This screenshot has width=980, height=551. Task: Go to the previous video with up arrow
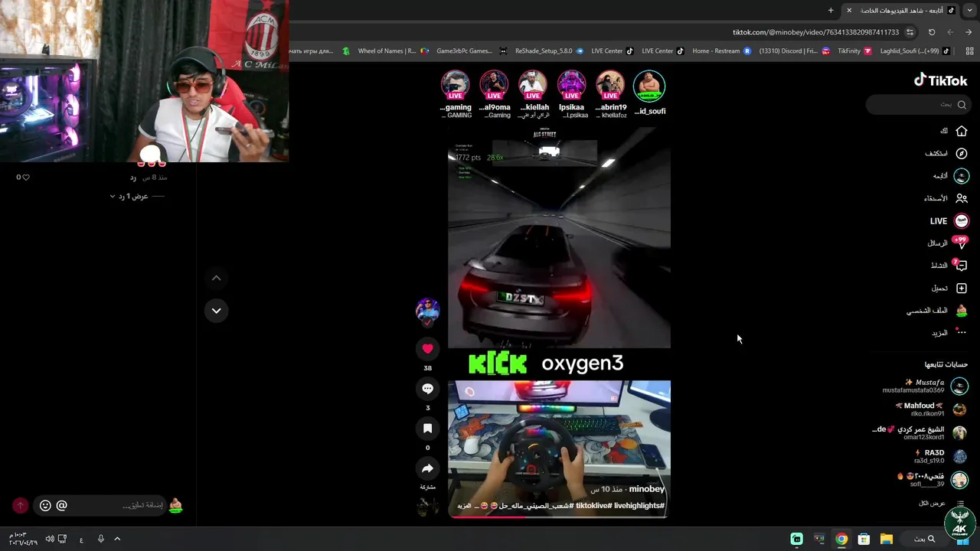click(x=216, y=278)
